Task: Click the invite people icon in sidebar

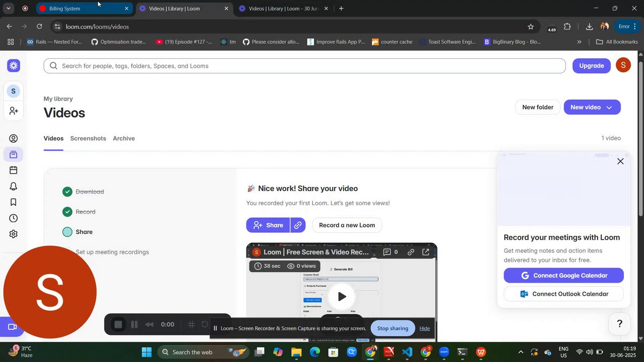Action: 14,111
